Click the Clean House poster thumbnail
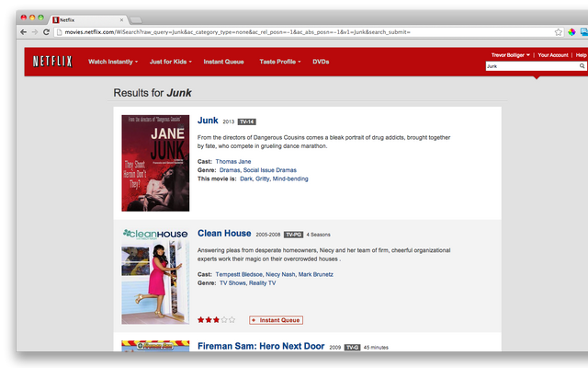588x368 pixels. pyautogui.click(x=155, y=276)
